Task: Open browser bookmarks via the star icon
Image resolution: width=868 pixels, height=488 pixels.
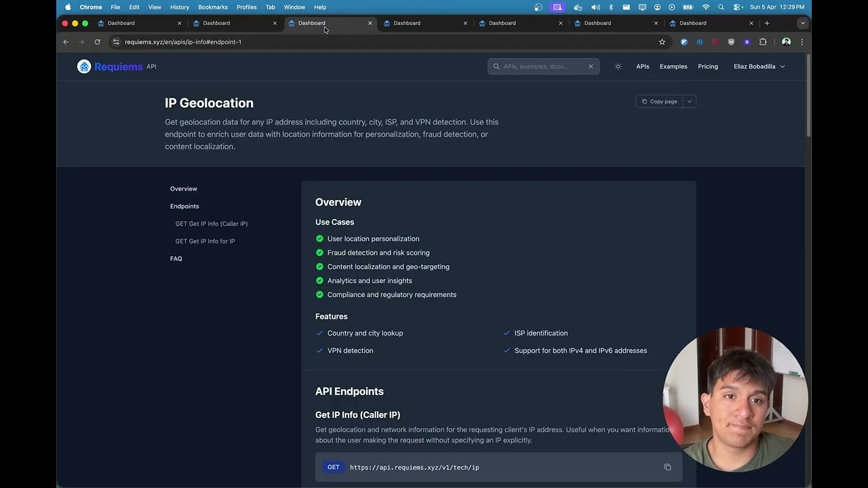Action: coord(662,41)
